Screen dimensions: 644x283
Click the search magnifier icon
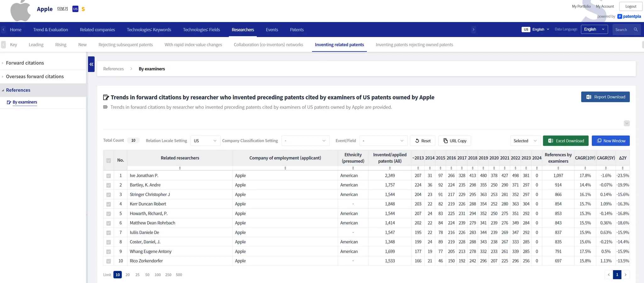[x=636, y=30]
